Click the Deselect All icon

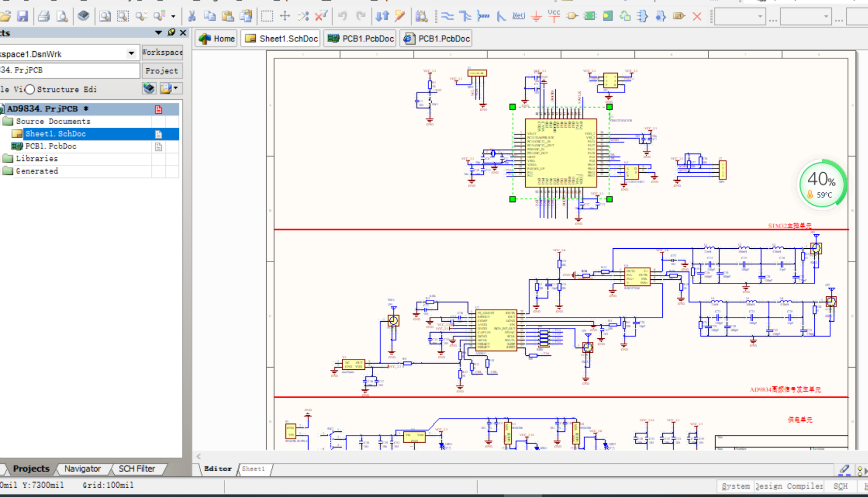pyautogui.click(x=303, y=16)
